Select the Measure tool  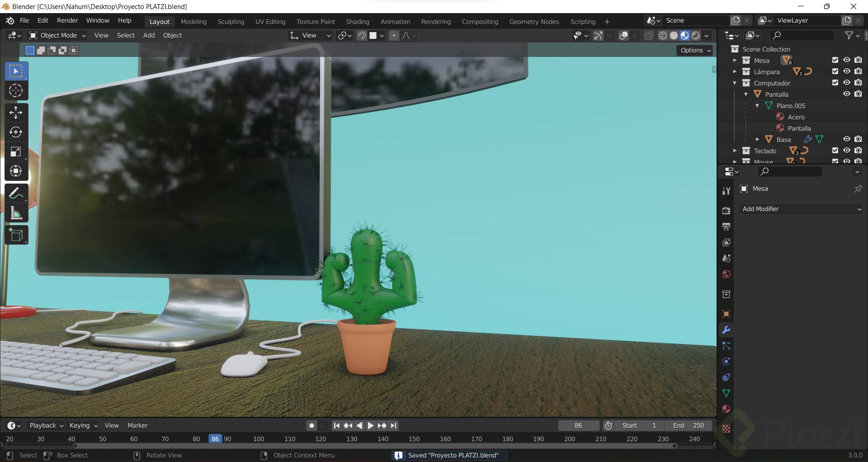pyautogui.click(x=16, y=213)
